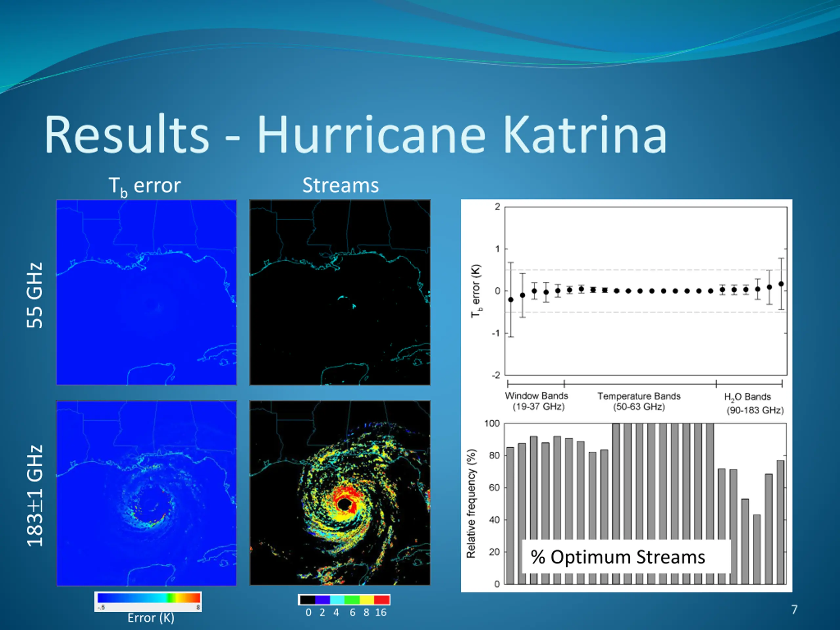
Task: Click the "16" streams legend value
Action: click(381, 613)
